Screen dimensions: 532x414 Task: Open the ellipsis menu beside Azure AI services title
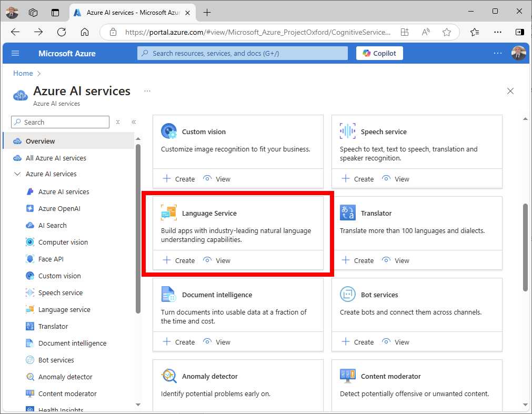(x=147, y=91)
